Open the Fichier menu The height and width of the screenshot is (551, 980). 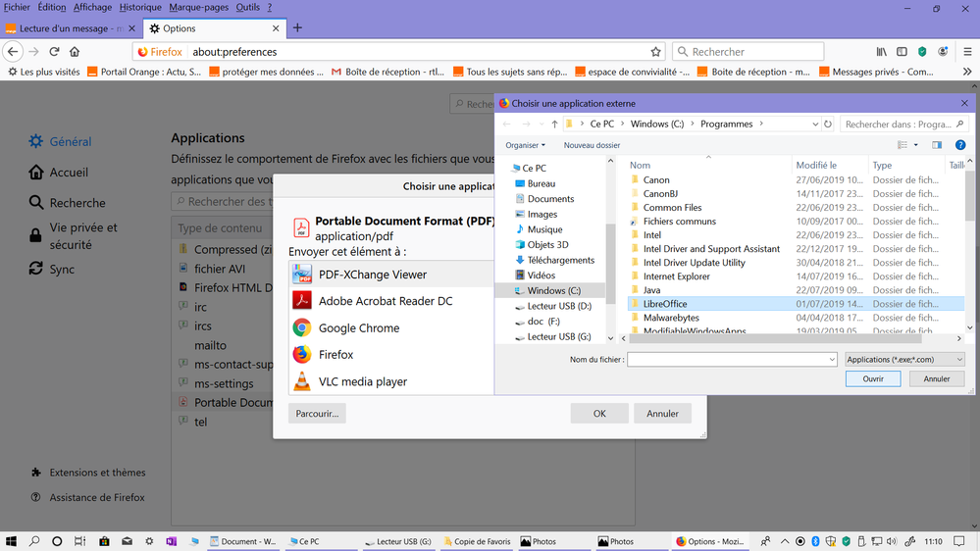click(17, 7)
